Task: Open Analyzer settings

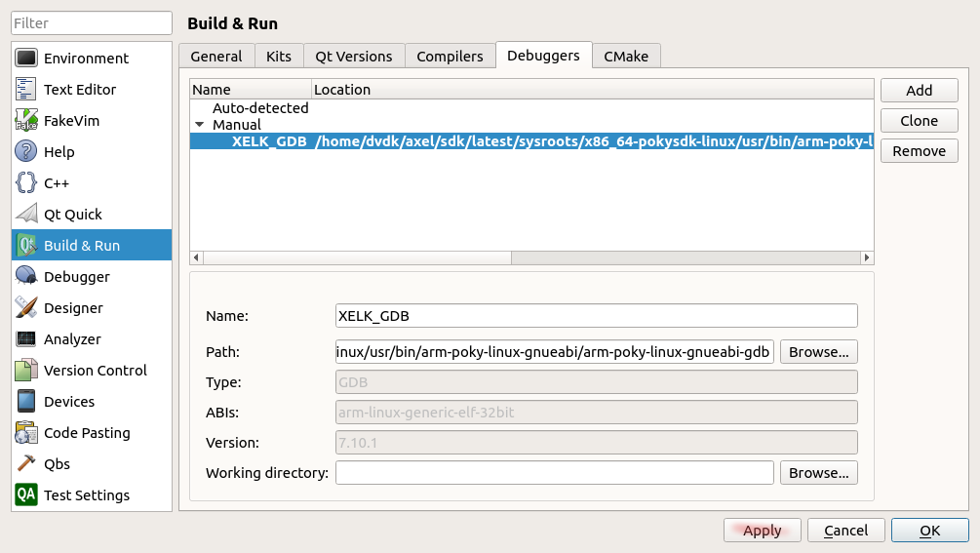Action: click(x=72, y=339)
